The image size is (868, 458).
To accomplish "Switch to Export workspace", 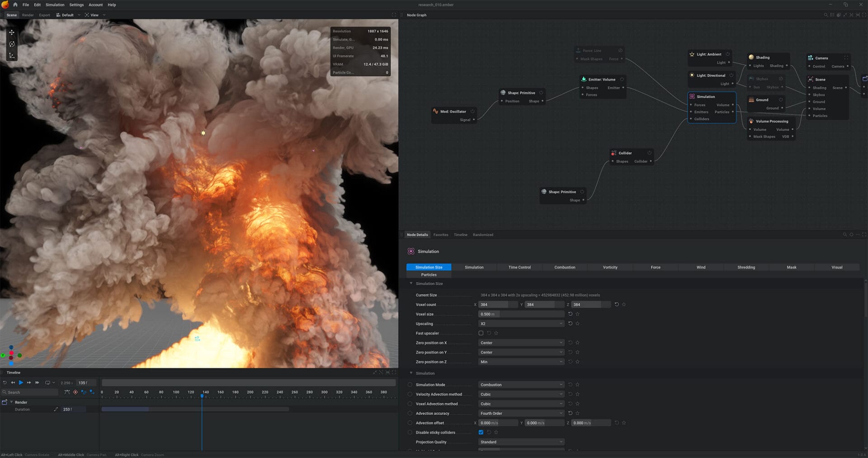I will click(44, 15).
